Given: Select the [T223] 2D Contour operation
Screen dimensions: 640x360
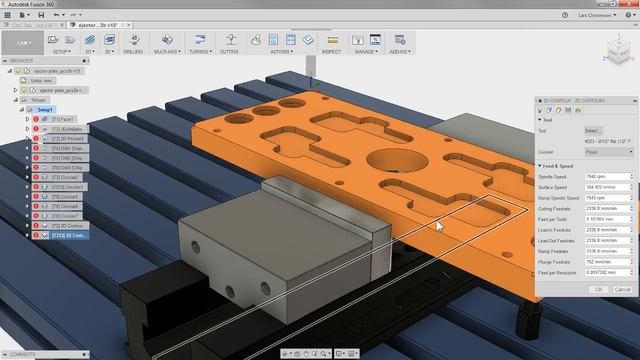Looking at the screenshot, I should (60, 236).
